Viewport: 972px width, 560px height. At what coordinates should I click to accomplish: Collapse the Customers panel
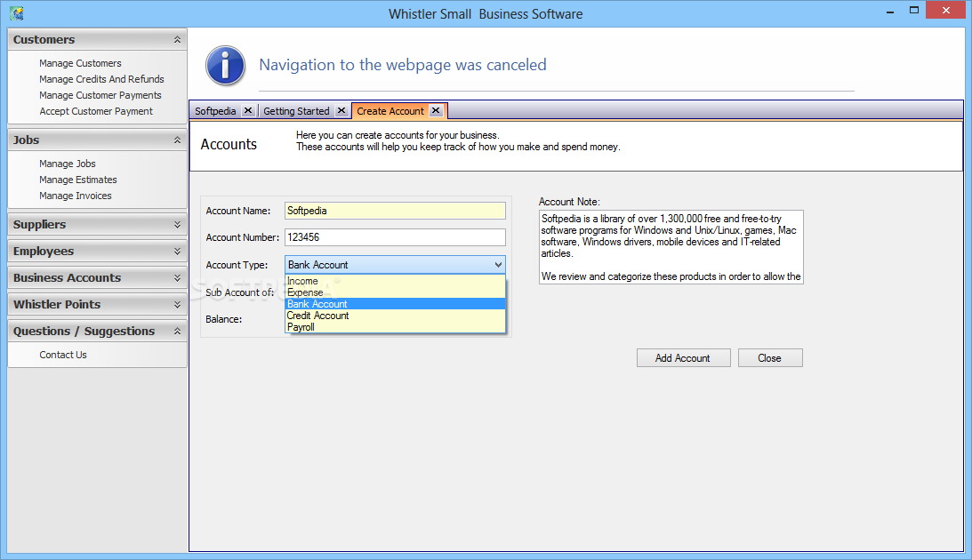point(177,40)
